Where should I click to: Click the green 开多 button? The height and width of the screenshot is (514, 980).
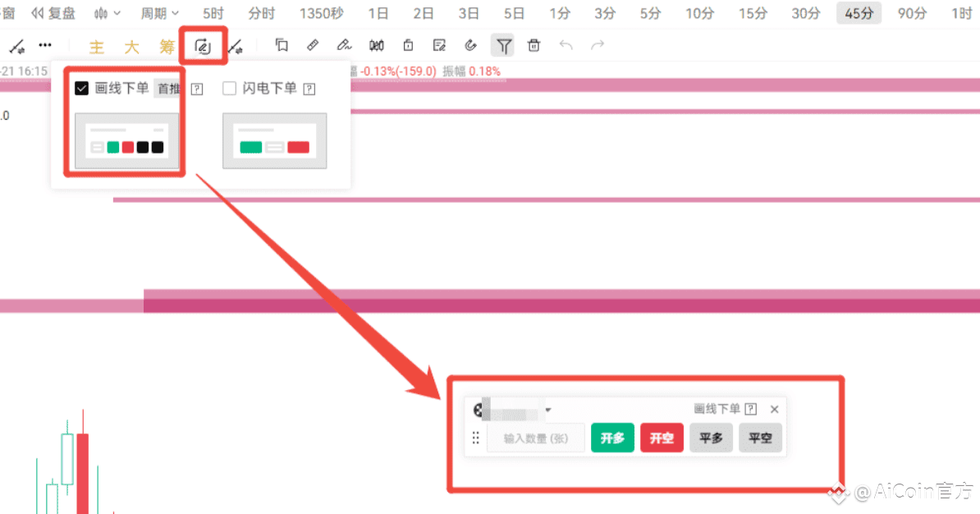pos(612,438)
